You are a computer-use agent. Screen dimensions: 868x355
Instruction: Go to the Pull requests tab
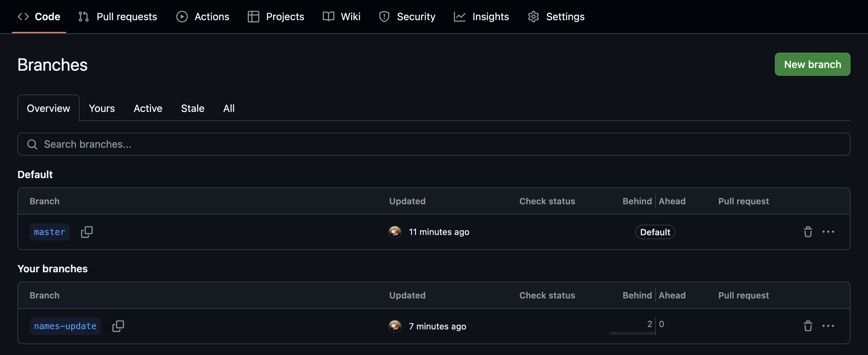[118, 17]
